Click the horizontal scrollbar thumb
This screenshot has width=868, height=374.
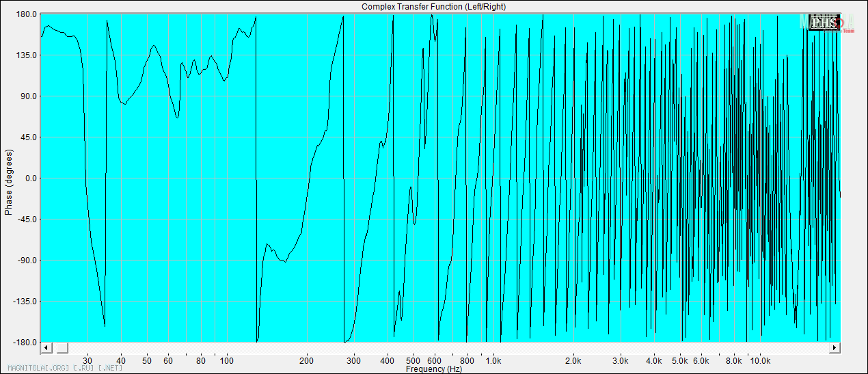click(62, 348)
